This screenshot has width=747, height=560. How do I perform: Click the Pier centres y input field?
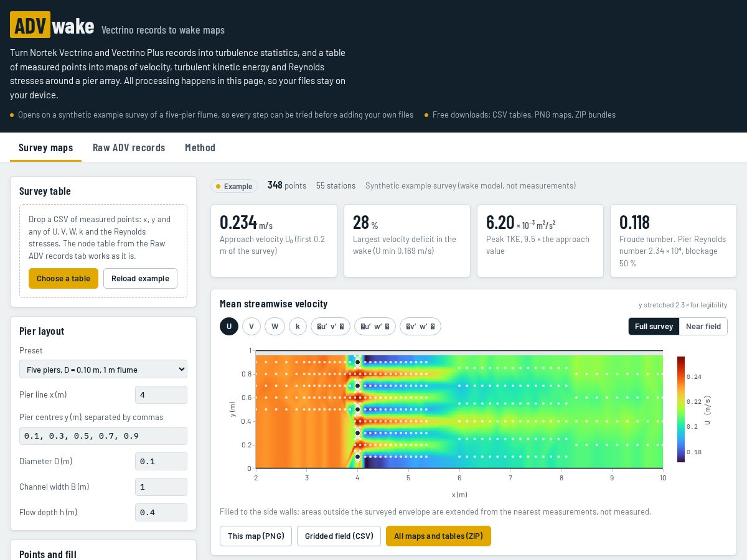103,436
